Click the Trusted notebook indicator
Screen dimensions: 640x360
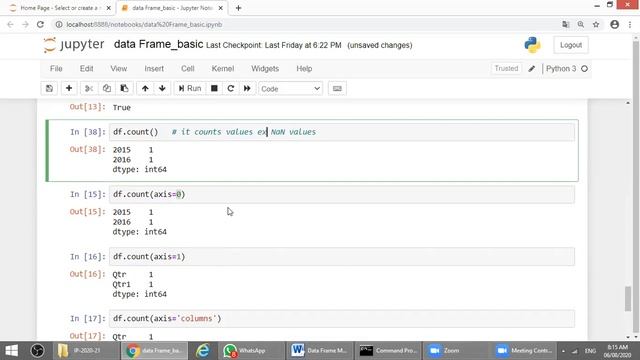(x=506, y=69)
